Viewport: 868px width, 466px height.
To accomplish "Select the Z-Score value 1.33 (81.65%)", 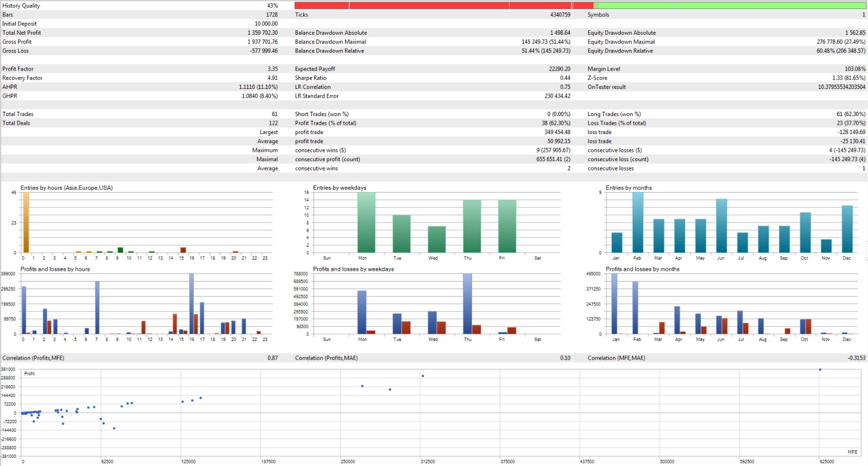I will coord(849,78).
